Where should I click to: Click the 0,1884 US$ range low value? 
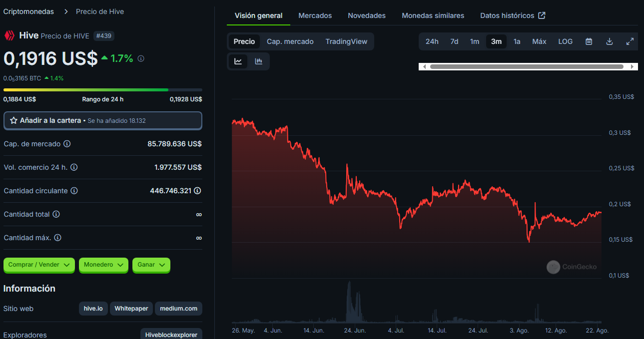click(19, 99)
